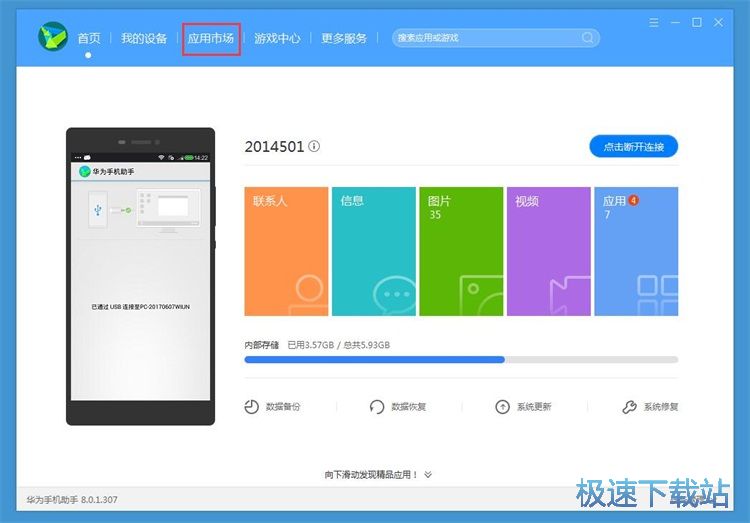This screenshot has width=750, height=523.
Task: Open the teal 信息 messages tile
Action: [x=374, y=251]
